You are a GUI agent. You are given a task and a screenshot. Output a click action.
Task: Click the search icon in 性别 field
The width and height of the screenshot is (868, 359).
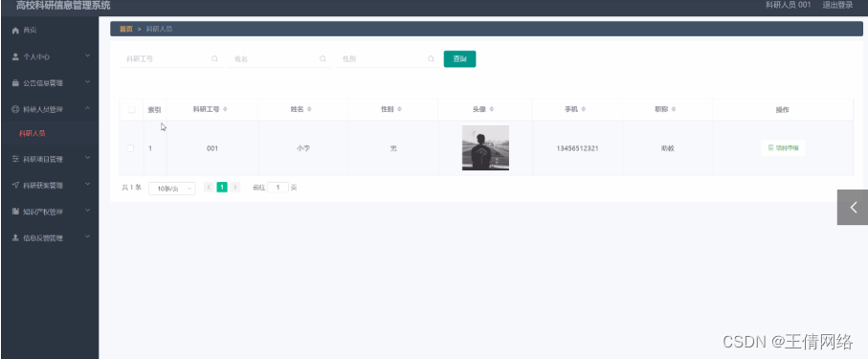431,58
